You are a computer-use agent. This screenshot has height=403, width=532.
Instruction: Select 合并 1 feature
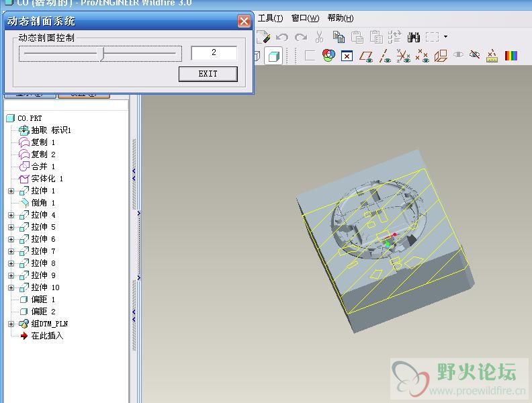click(x=43, y=167)
